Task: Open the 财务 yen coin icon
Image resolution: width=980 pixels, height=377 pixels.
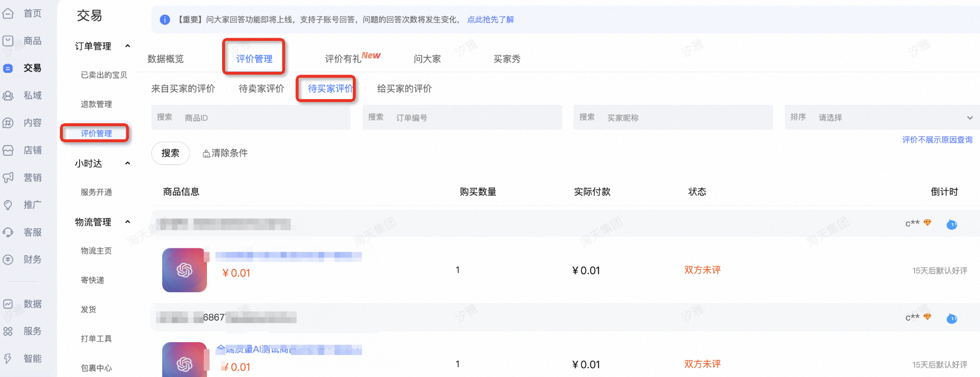Action: pyautogui.click(x=8, y=260)
